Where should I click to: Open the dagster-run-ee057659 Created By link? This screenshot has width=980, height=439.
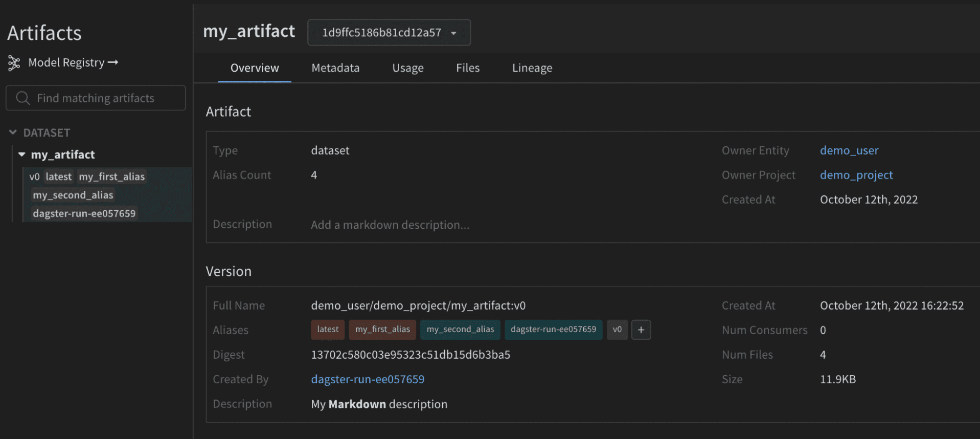368,379
